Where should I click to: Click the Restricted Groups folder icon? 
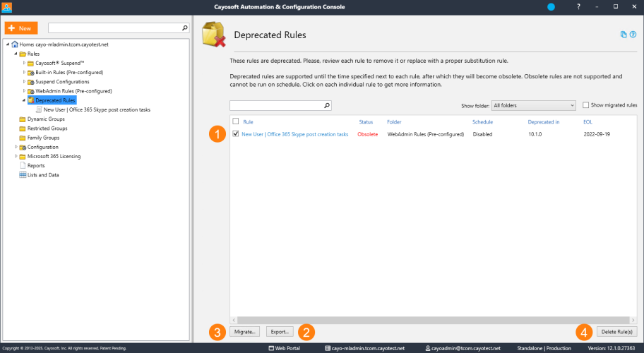pyautogui.click(x=23, y=128)
